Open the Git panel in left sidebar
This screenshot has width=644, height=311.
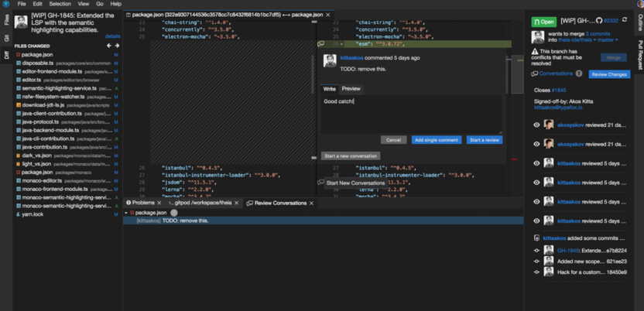[x=7, y=37]
